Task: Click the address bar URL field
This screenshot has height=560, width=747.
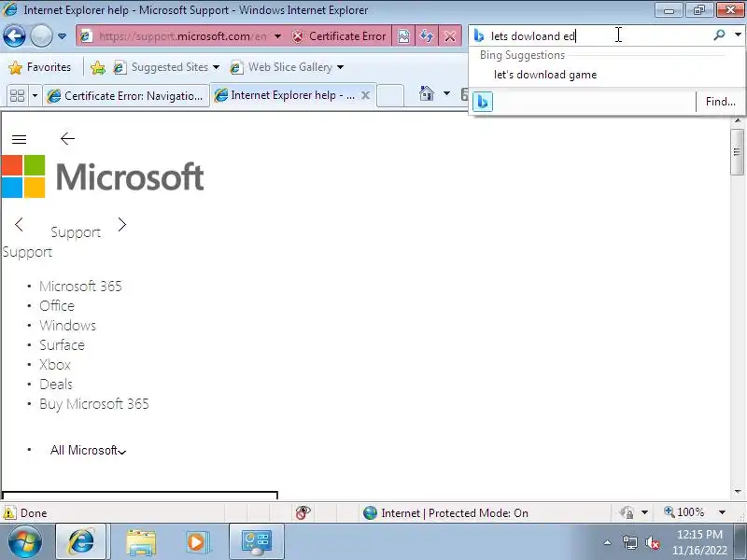Action: click(x=182, y=36)
